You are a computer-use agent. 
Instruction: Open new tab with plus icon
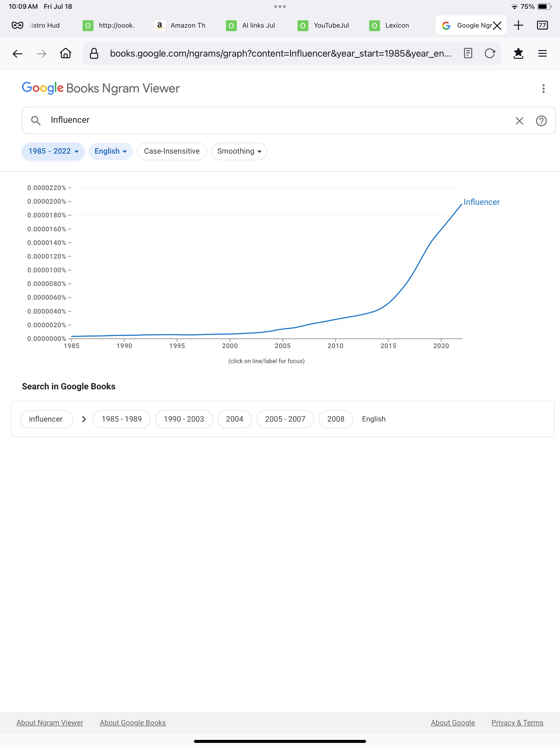(x=518, y=25)
